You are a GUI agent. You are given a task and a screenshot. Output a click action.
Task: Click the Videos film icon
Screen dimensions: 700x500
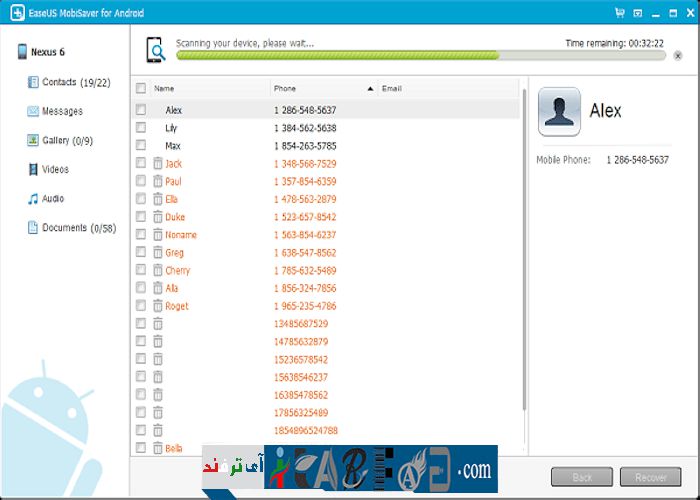coord(33,170)
